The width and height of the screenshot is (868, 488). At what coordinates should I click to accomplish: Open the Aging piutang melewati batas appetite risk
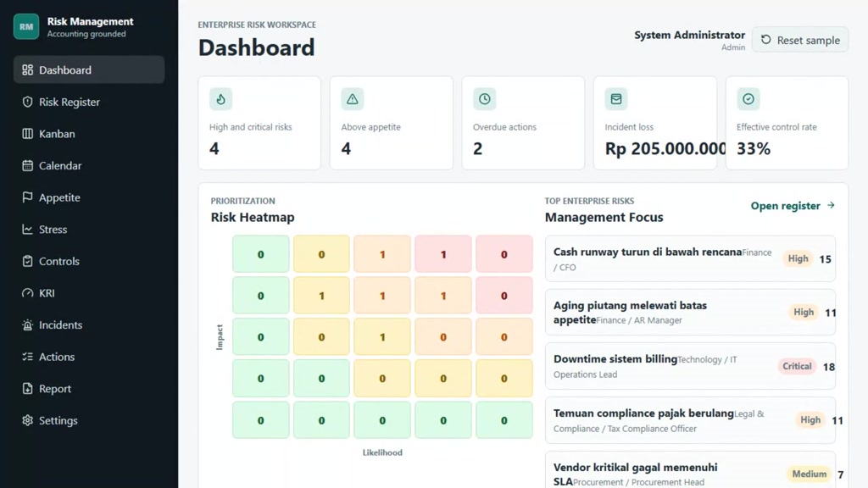[690, 312]
